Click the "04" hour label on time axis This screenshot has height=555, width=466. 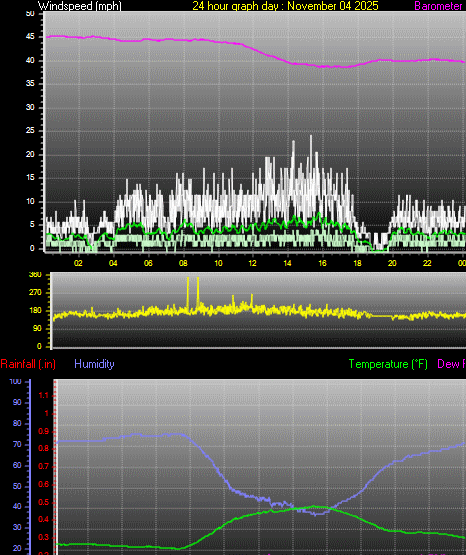[113, 263]
